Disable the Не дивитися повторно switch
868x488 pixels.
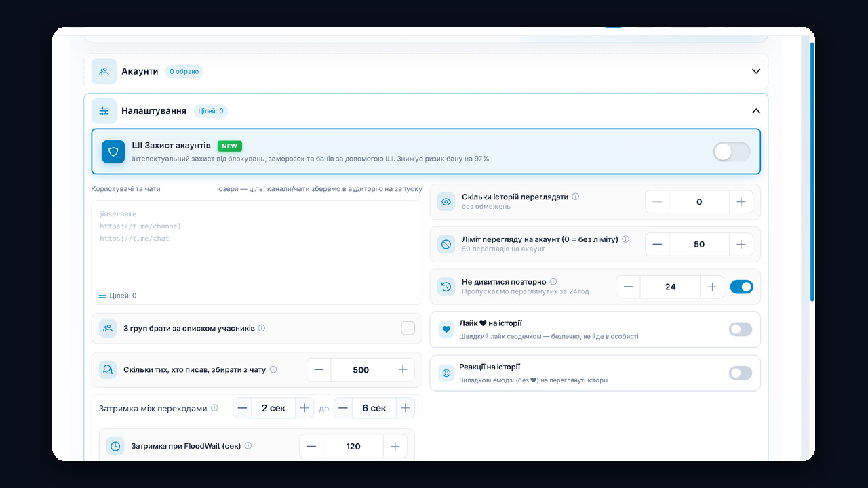pos(741,287)
